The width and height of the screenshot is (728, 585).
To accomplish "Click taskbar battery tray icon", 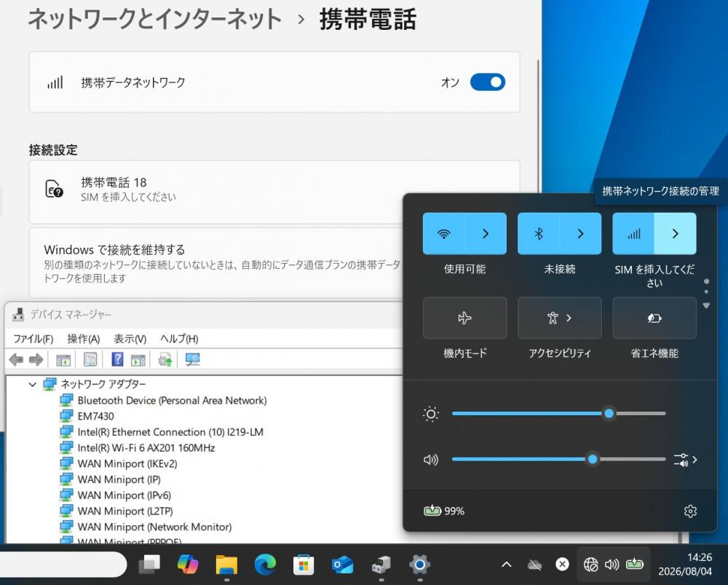I will (x=635, y=564).
